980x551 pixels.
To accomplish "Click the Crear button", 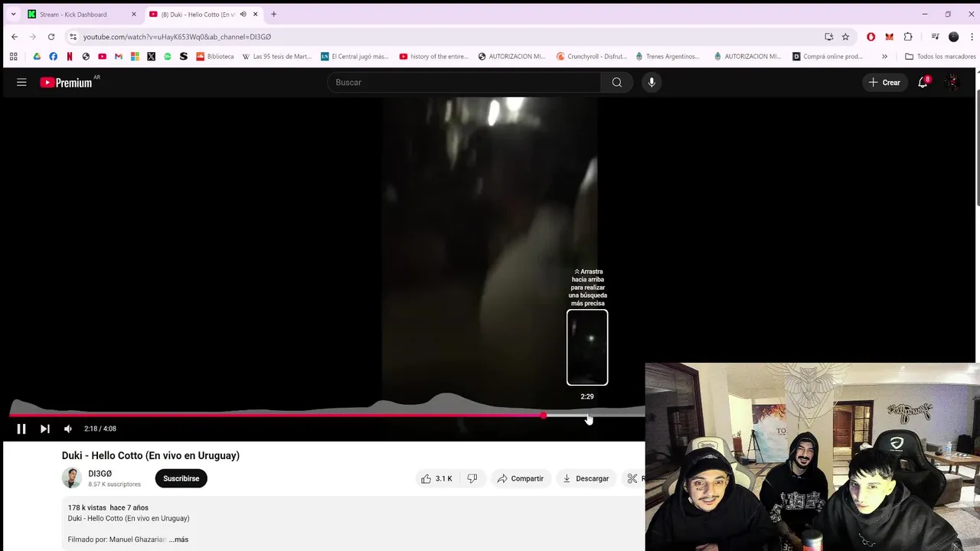I will pyautogui.click(x=884, y=82).
